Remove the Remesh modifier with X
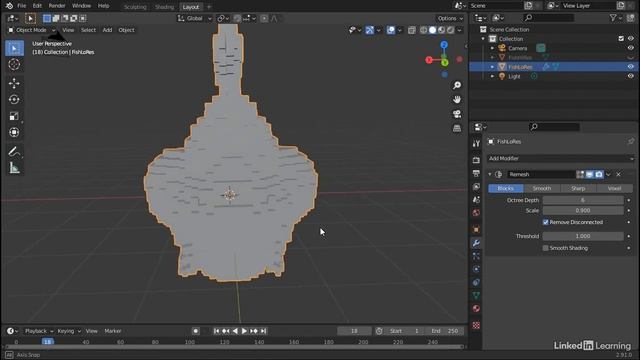Viewport: 640px width, 360px height. (618, 174)
